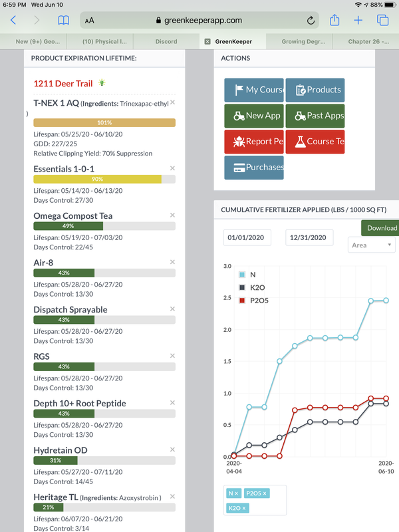This screenshot has width=399, height=532.
Task: Close the GreenKeeper tab X icon
Action: (207, 41)
